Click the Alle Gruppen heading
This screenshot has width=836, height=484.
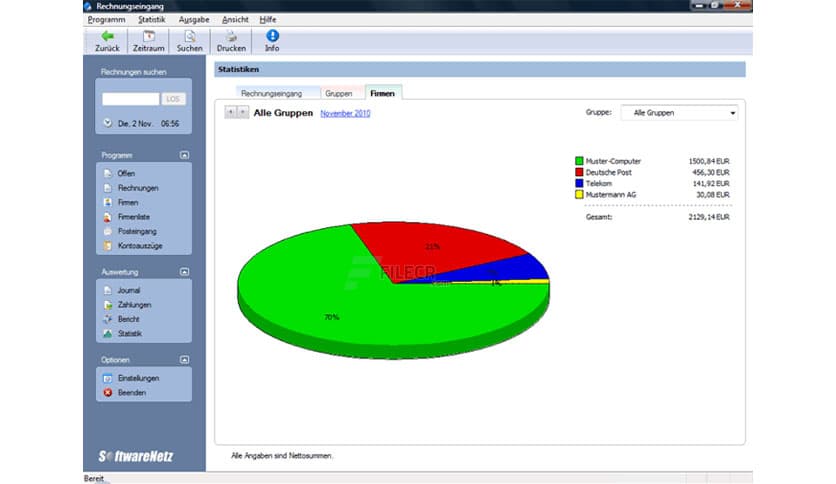(x=283, y=112)
